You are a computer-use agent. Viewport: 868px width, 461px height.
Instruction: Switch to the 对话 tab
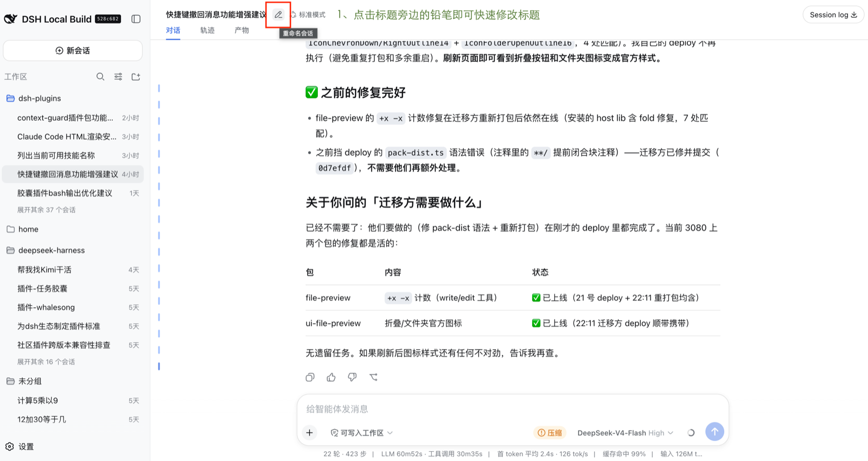[x=173, y=30]
